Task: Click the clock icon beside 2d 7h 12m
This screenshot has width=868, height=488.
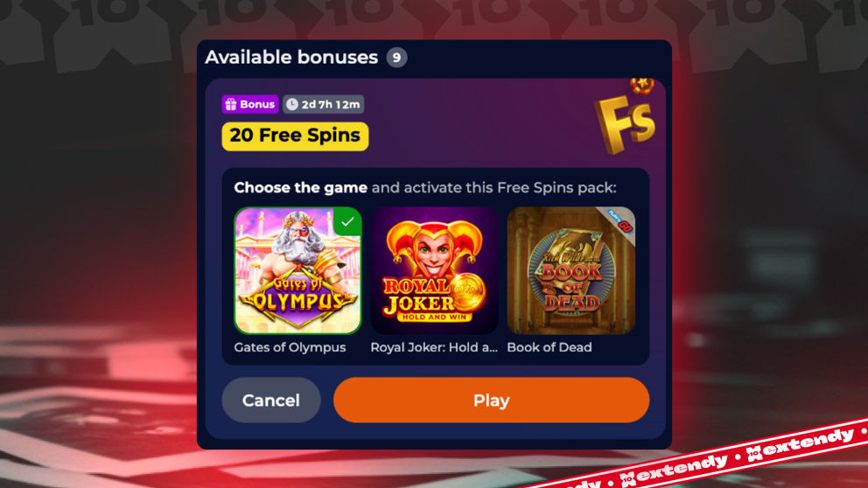Action: (291, 104)
